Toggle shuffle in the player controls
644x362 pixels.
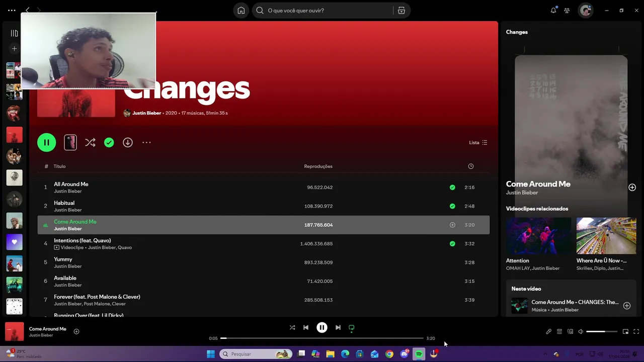point(292,327)
